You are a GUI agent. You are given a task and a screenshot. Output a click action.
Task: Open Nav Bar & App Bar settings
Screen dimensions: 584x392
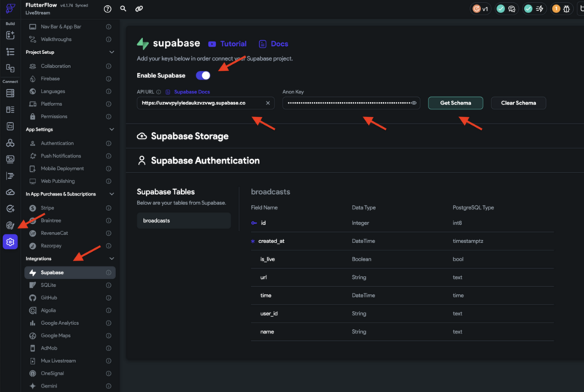pos(70,27)
